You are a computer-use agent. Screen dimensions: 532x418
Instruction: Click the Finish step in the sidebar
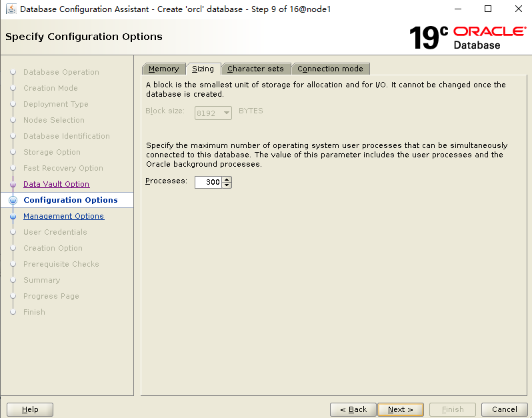point(34,312)
